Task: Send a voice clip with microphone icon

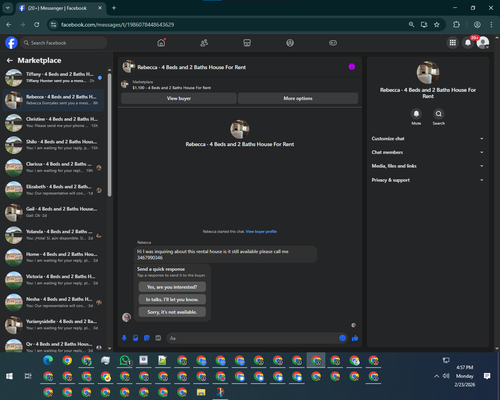Action: 124,338
